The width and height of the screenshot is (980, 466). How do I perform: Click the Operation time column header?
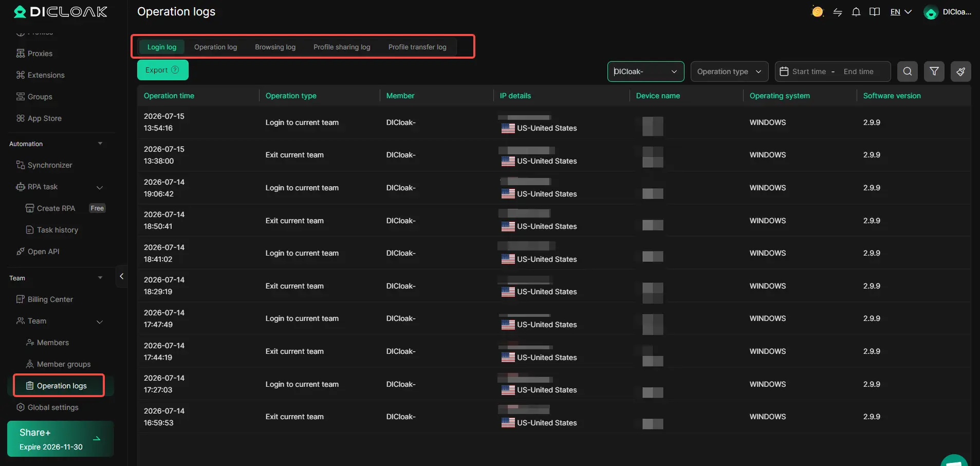coord(169,96)
